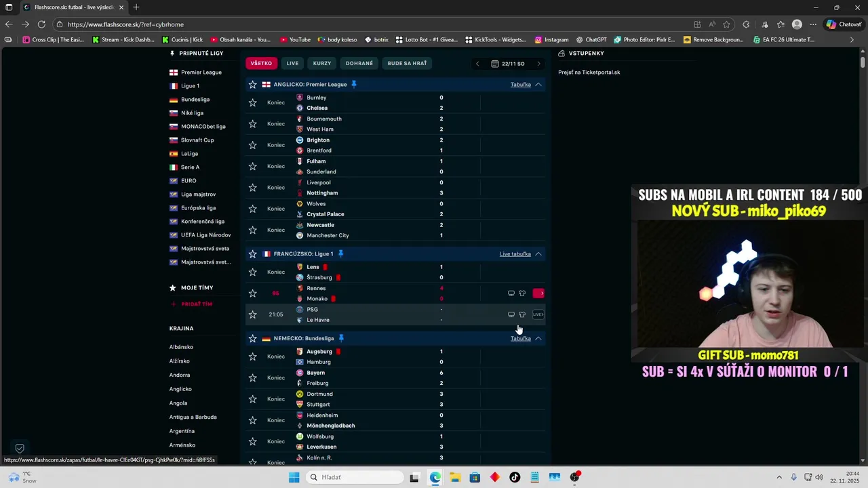This screenshot has height=488, width=868.
Task: Star the Liverpool vs Nottingham match
Action: (x=253, y=187)
